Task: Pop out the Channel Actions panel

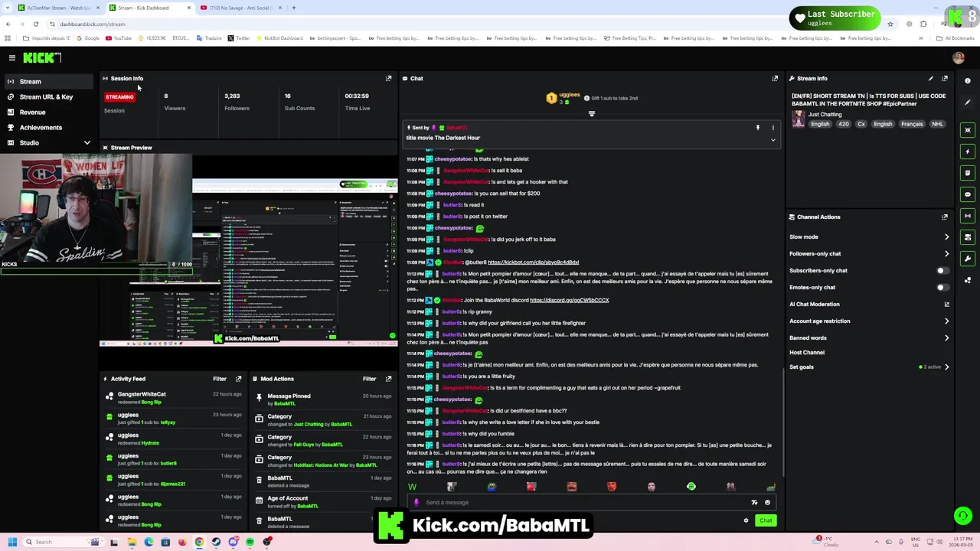Action: point(945,217)
